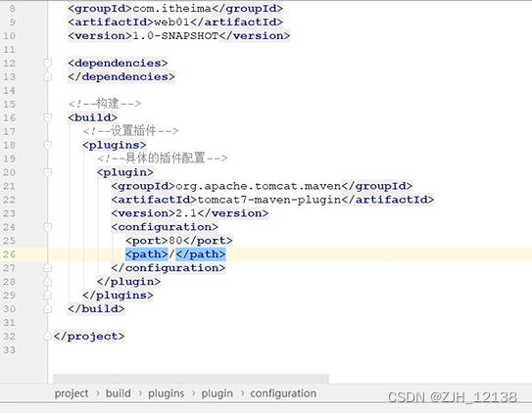532x413 pixels.
Task: Select plugin in the breadcrumb bar
Action: [x=217, y=393]
